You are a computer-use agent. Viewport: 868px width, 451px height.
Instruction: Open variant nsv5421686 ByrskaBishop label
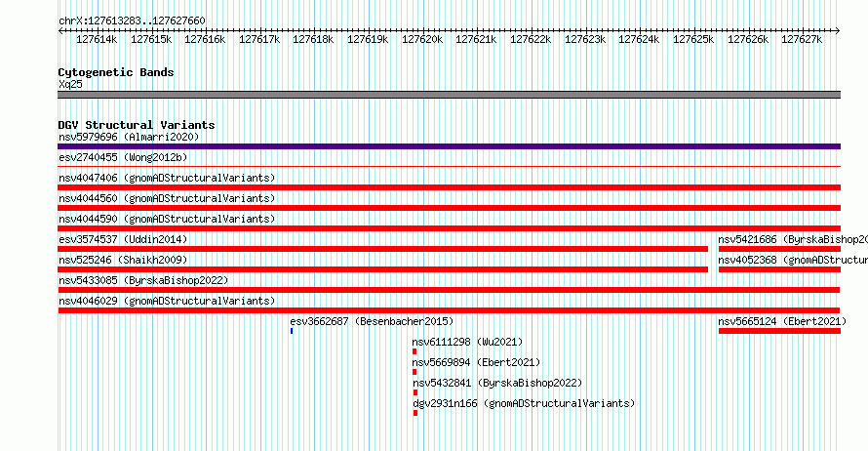tap(793, 239)
